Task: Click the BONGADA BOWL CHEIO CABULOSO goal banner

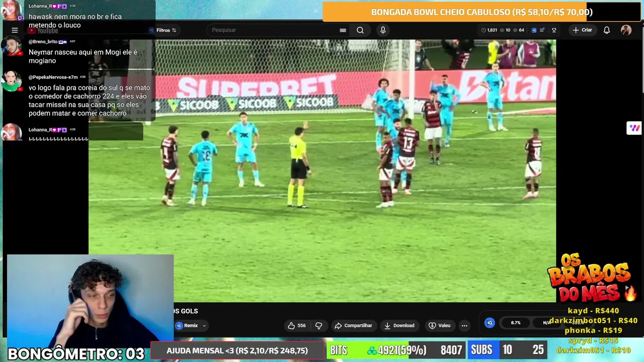Action: coord(482,12)
